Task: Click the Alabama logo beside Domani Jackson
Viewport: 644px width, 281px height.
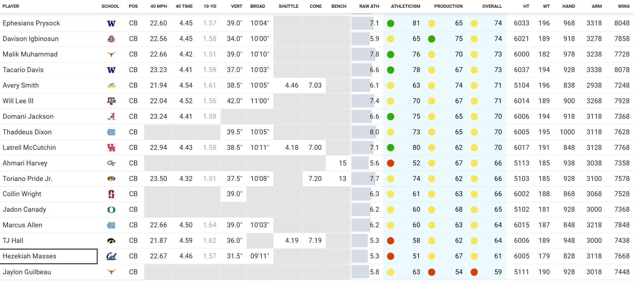Action: click(111, 117)
